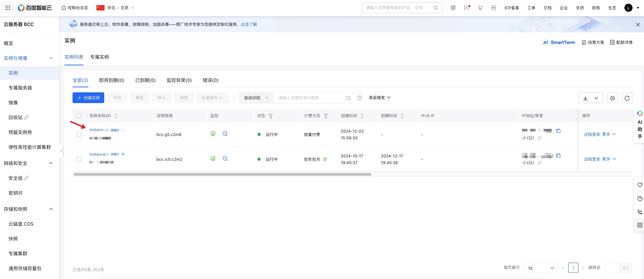Collapse the 存储和快照 sidebar section
Viewport: 644px width, 279px height.
coord(51,209)
